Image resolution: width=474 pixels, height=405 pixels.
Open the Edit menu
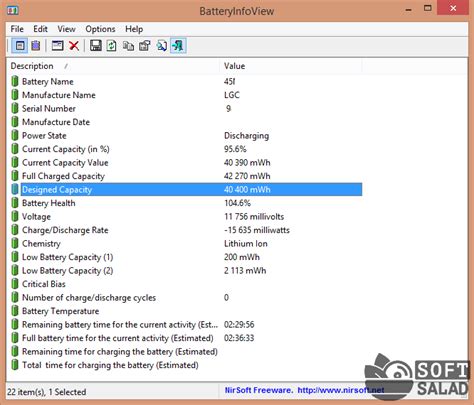(40, 29)
